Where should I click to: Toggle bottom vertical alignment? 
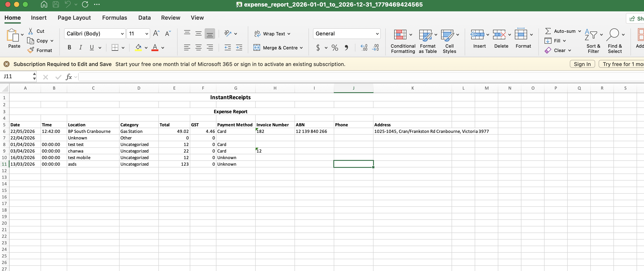210,34
